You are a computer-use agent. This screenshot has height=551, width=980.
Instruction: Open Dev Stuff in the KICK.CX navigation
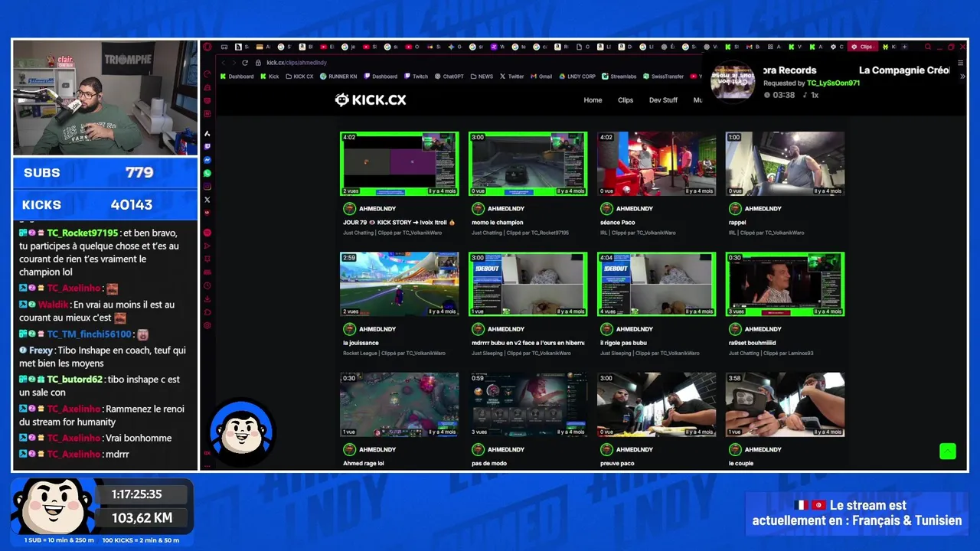[x=663, y=100]
